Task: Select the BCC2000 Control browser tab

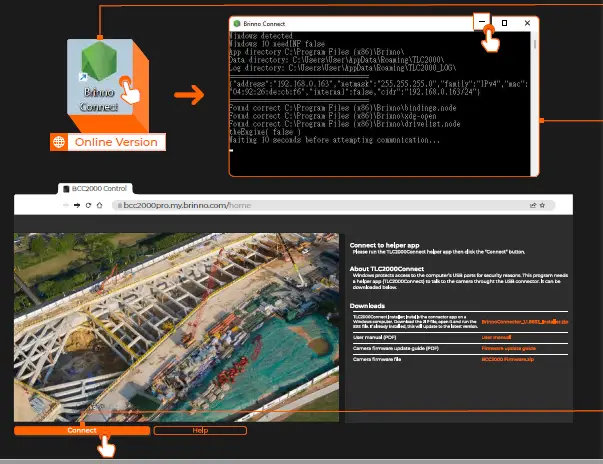Action: point(95,188)
